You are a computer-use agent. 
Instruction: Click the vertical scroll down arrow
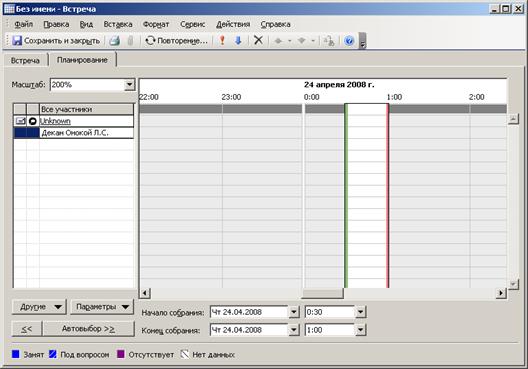pos(513,284)
